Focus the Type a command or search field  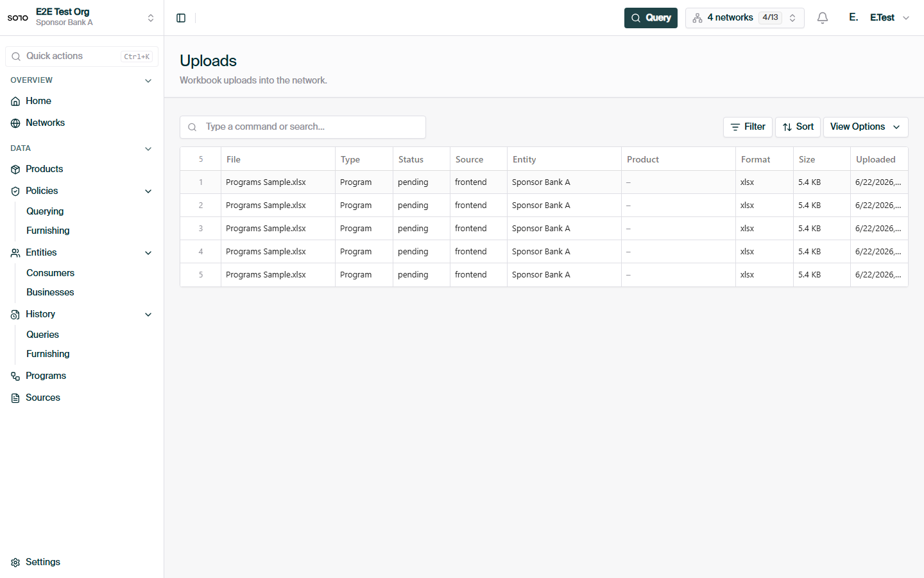(303, 127)
